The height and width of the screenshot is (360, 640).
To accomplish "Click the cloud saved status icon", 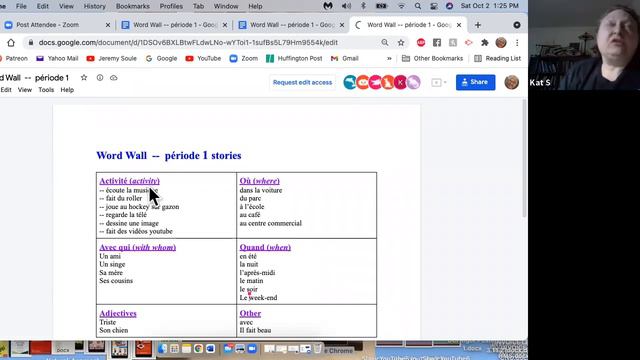I will click(x=113, y=78).
